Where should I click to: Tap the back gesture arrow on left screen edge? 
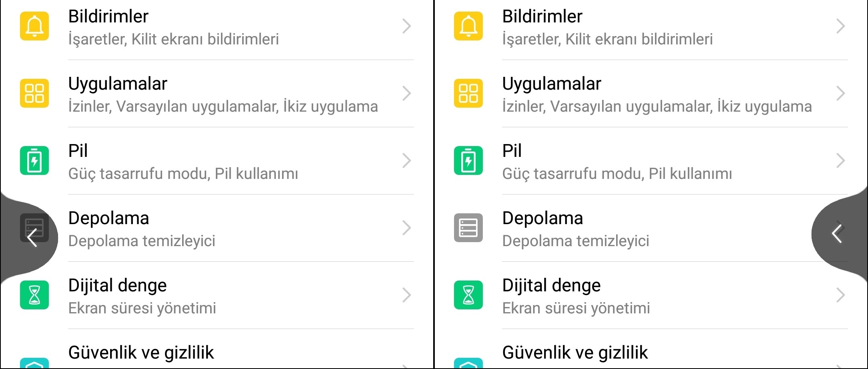[x=32, y=238]
